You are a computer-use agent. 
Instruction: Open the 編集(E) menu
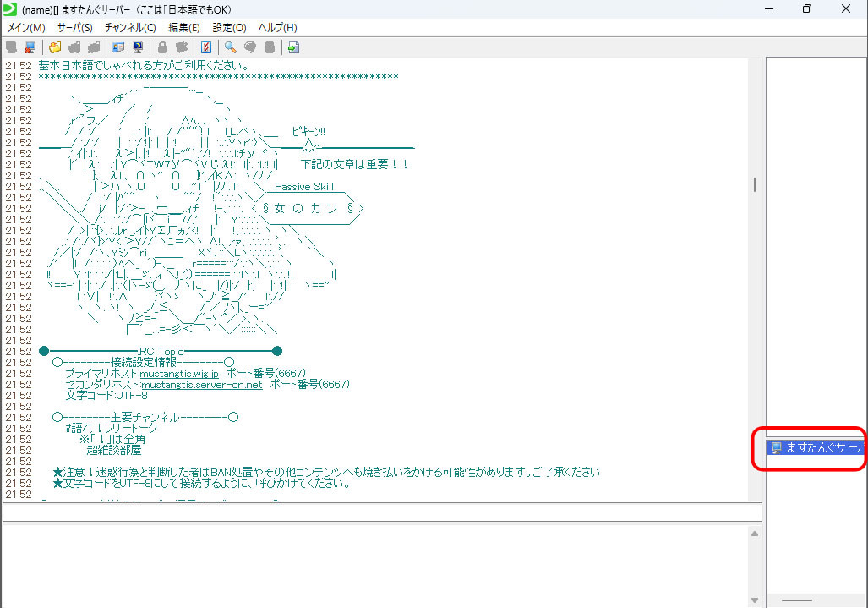[x=184, y=27]
